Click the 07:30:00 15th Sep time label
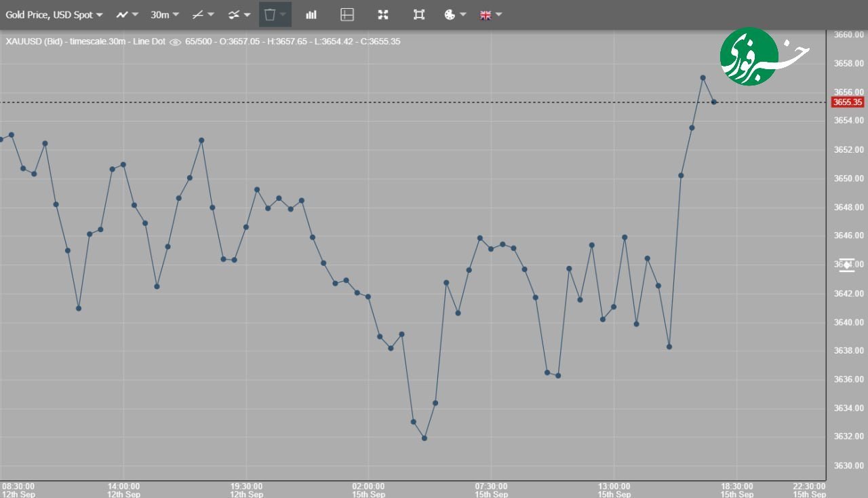The width and height of the screenshot is (868, 498). 491,491
